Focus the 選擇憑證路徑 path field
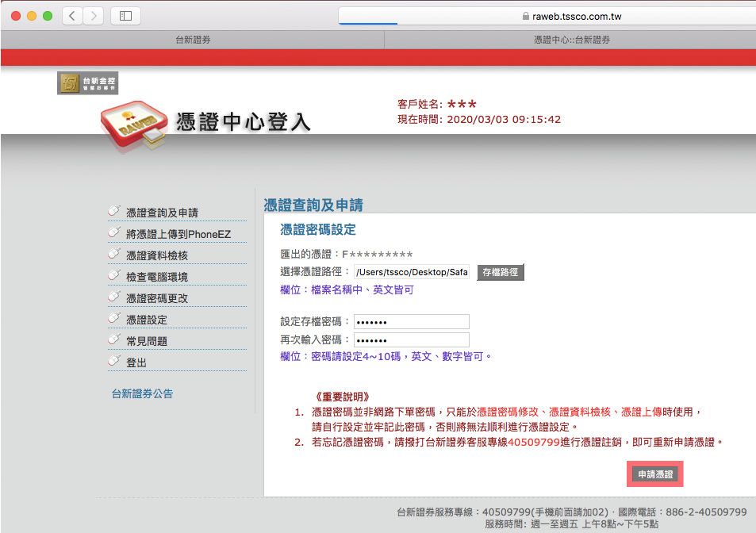 (x=412, y=272)
